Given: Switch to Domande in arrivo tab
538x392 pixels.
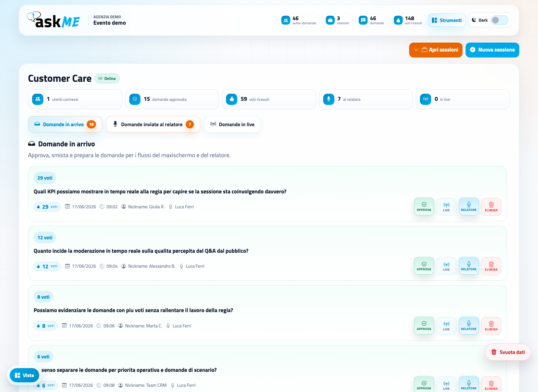Looking at the screenshot, I should tap(65, 124).
